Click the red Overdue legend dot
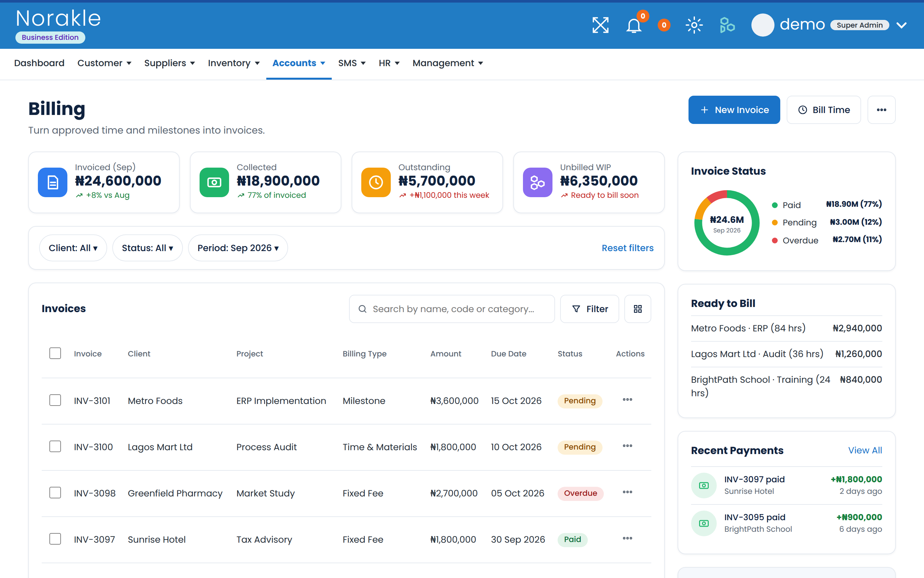Screen dimensions: 924x578 775,241
